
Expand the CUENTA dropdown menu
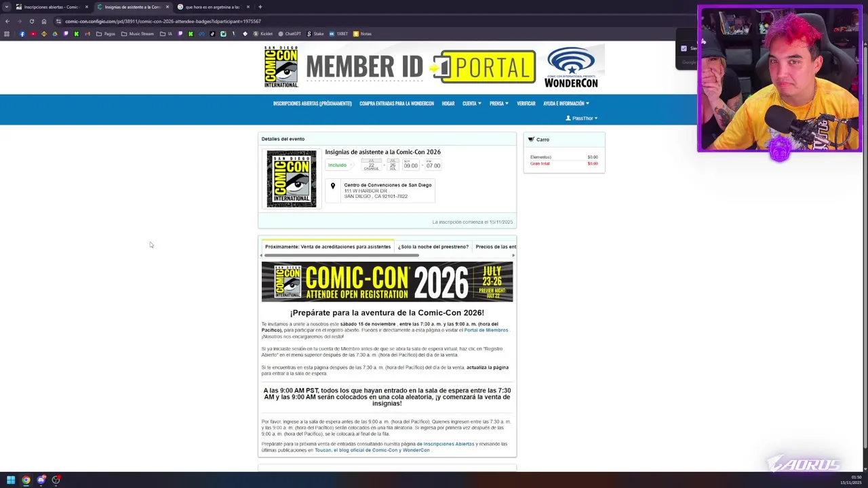[472, 104]
